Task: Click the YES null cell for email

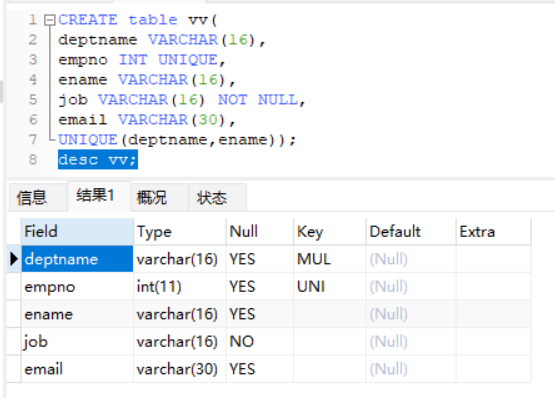Action: [260, 369]
